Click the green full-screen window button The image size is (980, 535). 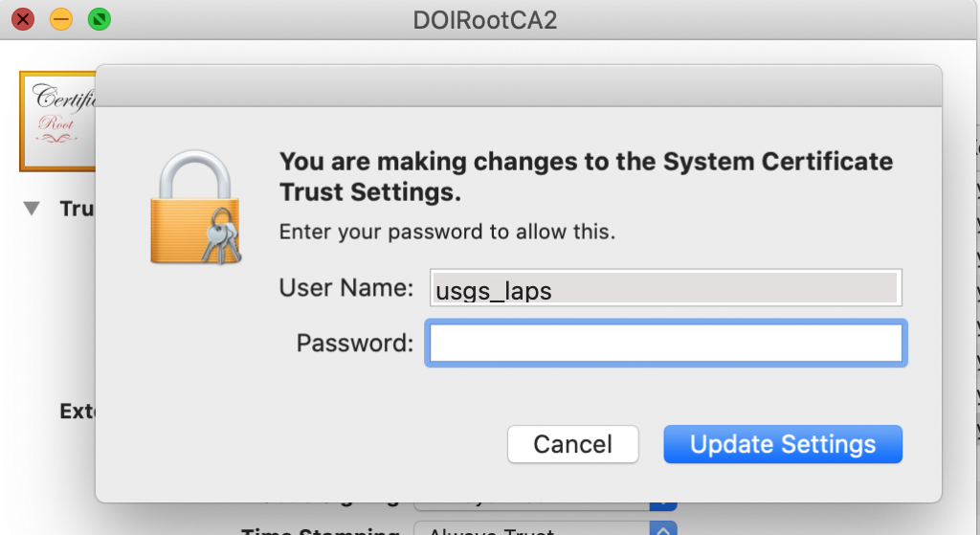point(100,19)
